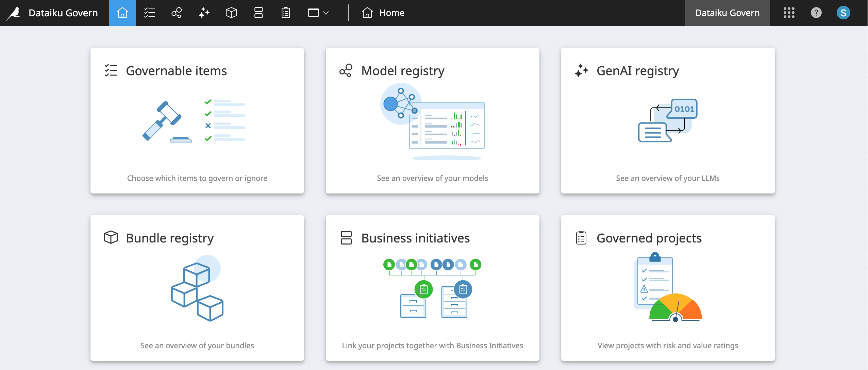Open the user profile avatar S
868x370 pixels.
pyautogui.click(x=844, y=13)
